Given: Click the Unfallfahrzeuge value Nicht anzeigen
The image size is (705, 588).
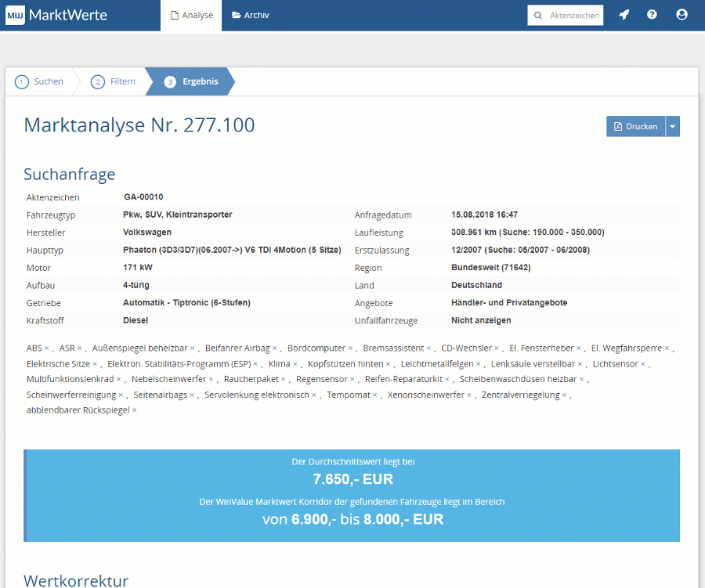Looking at the screenshot, I should tap(481, 320).
